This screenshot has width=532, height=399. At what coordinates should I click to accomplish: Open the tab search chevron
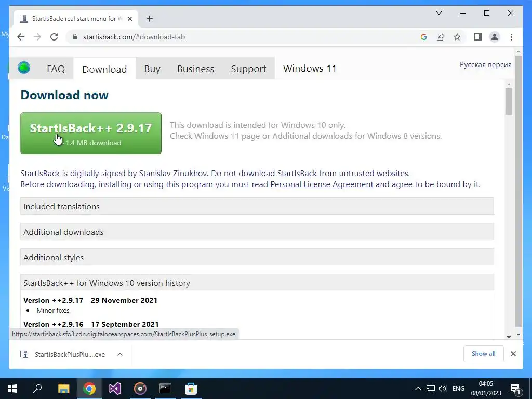tap(438, 13)
